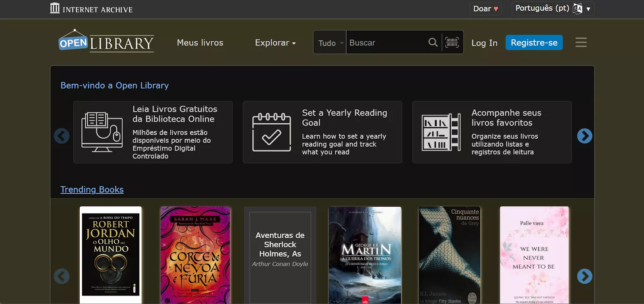The width and height of the screenshot is (644, 304).
Task: Open the Set a Yearly Reading Goal card
Action: coord(322,132)
